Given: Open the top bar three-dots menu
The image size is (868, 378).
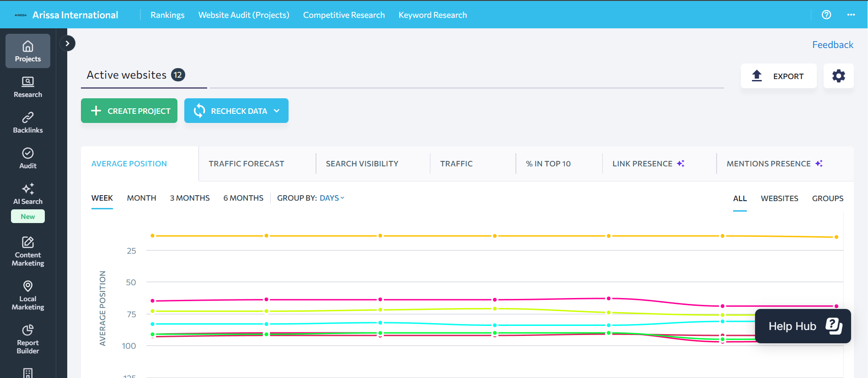Looking at the screenshot, I should 851,15.
